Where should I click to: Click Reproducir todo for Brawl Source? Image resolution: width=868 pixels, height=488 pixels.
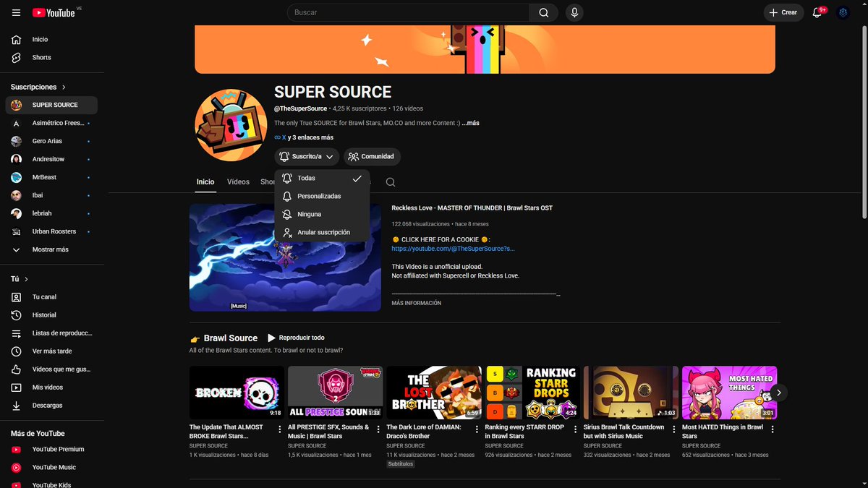[296, 338]
